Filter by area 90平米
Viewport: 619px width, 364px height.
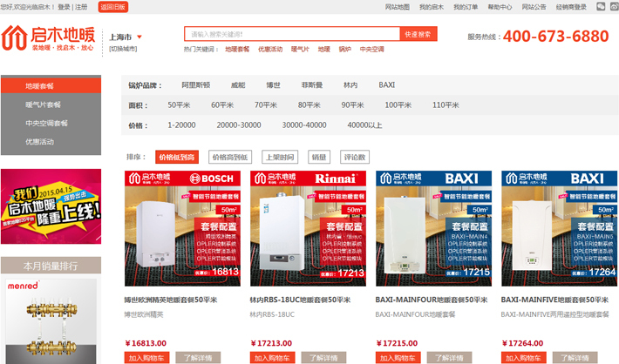[x=352, y=105]
